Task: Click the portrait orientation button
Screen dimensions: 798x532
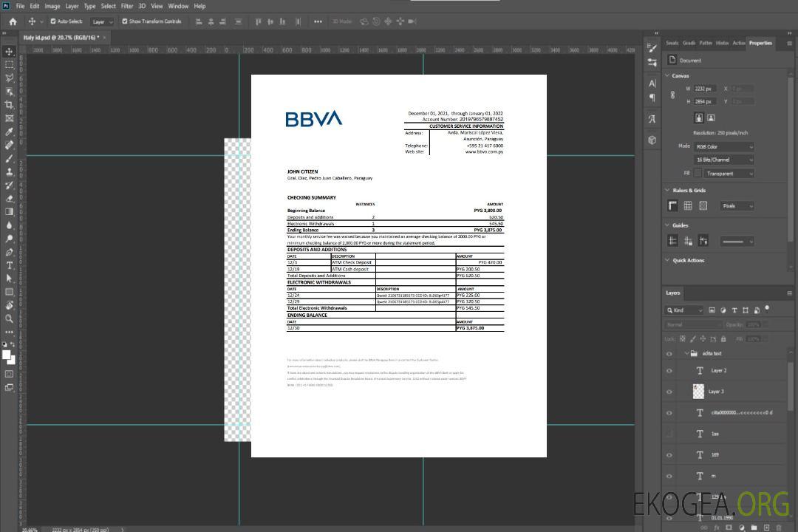Action: pyautogui.click(x=699, y=117)
